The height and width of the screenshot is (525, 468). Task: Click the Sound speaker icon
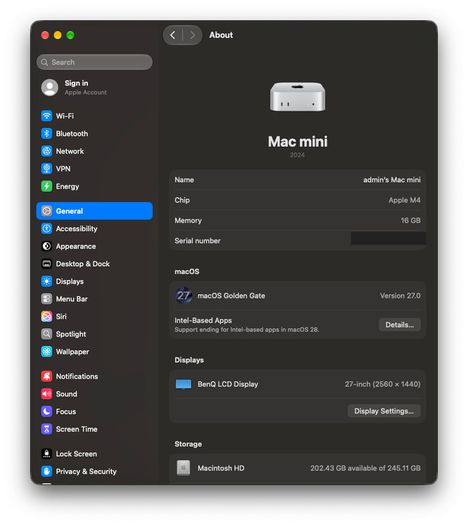tap(47, 394)
